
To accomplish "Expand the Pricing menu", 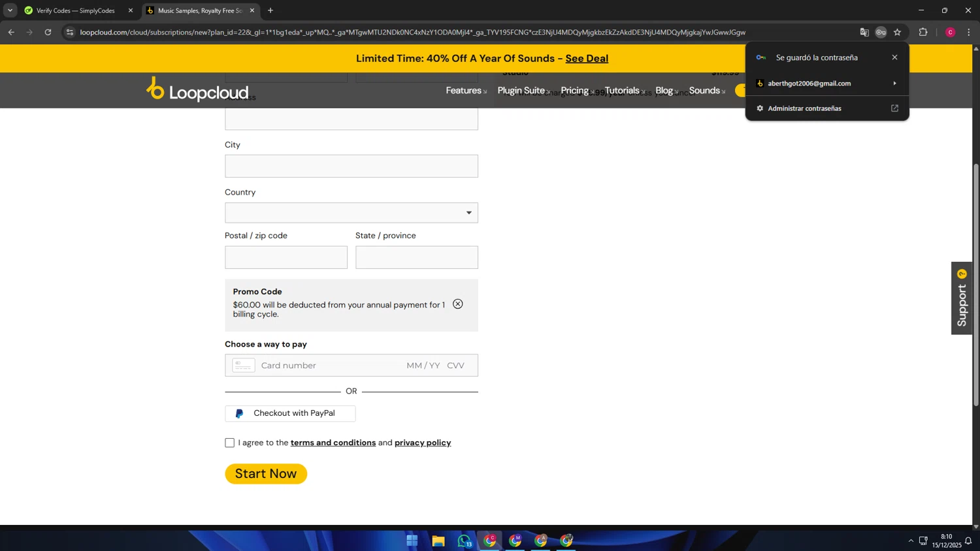I will point(578,90).
